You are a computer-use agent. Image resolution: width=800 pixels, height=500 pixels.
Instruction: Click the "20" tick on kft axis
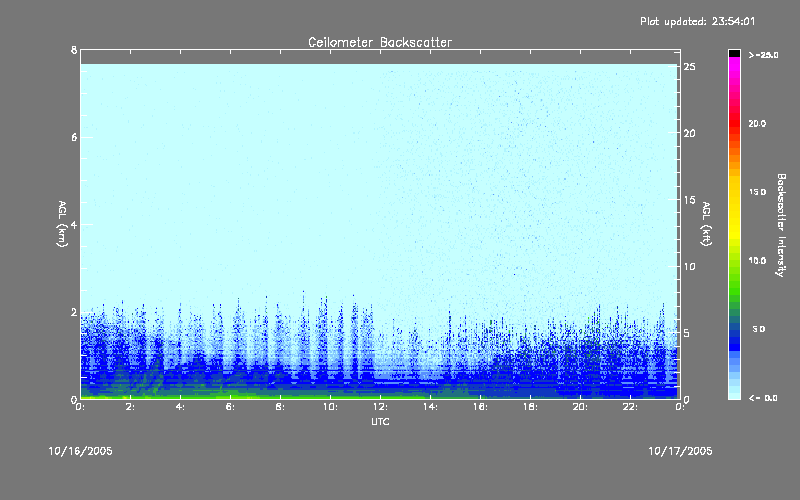[x=689, y=133]
